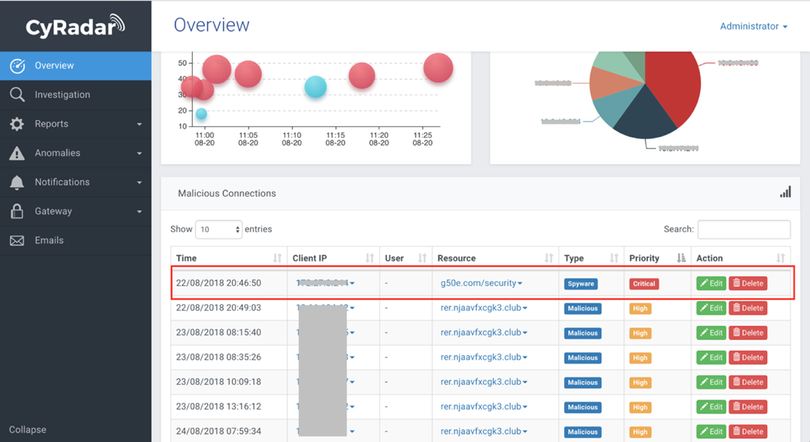The width and height of the screenshot is (810, 442).
Task: Click the Emails envelope icon
Action: click(17, 240)
